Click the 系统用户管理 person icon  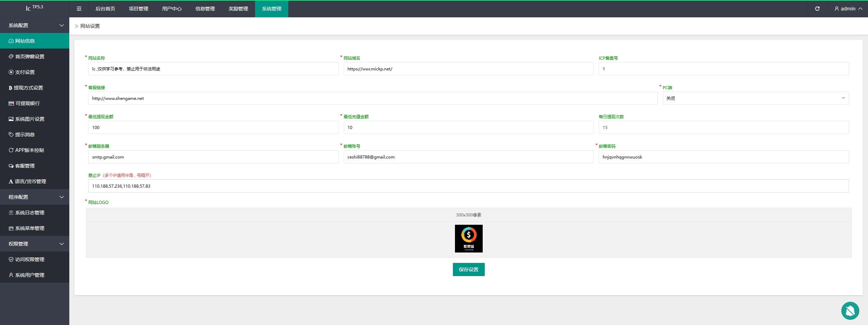pyautogui.click(x=11, y=275)
